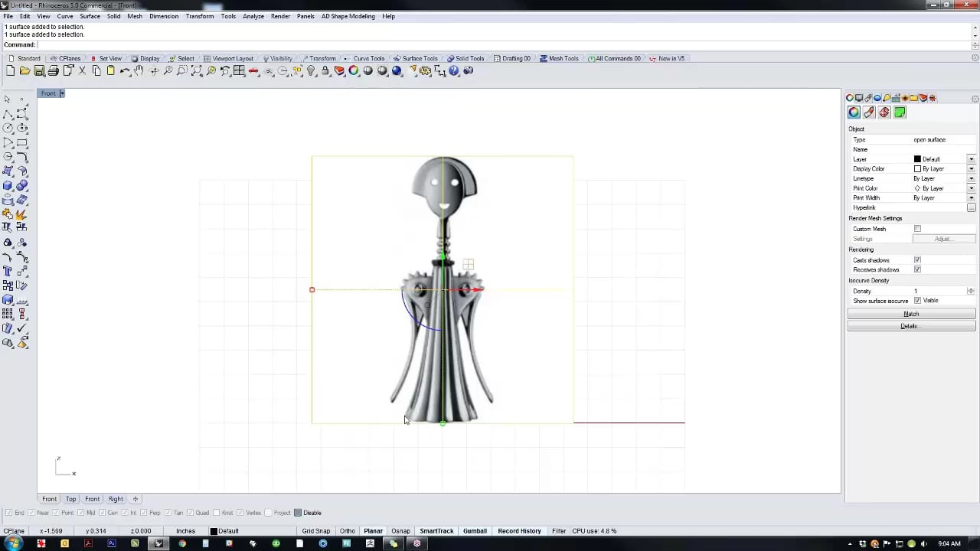Expand the Display Color dropdown

pyautogui.click(x=971, y=169)
